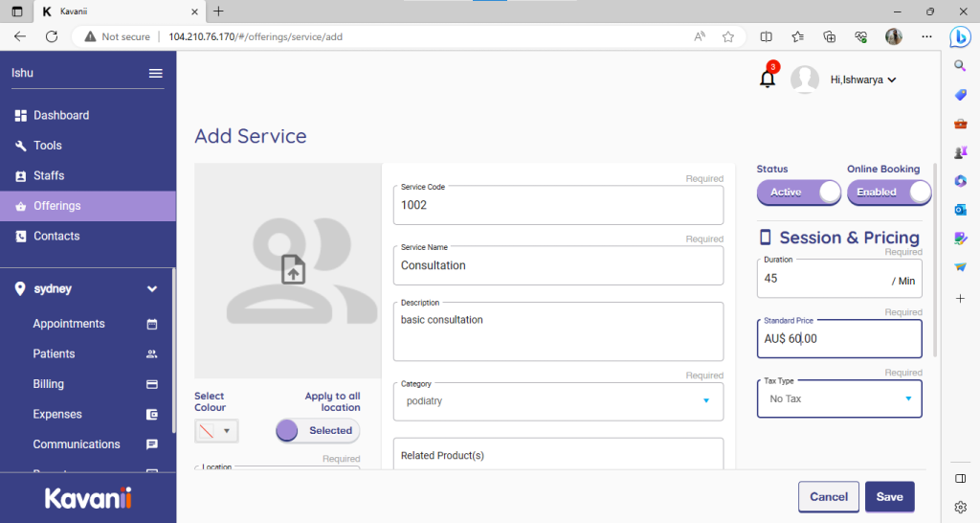Toggle the Apply to all location switch

coord(318,431)
